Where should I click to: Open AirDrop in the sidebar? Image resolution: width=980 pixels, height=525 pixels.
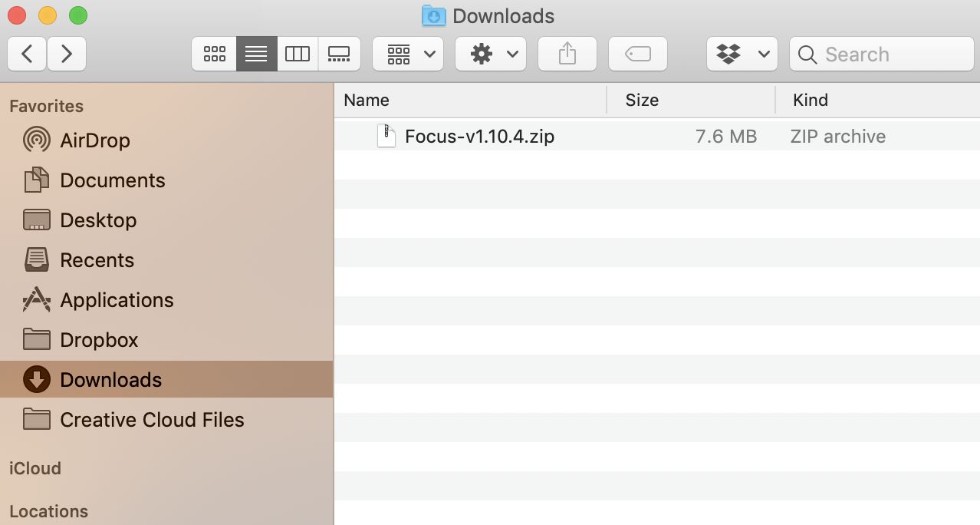[166, 140]
